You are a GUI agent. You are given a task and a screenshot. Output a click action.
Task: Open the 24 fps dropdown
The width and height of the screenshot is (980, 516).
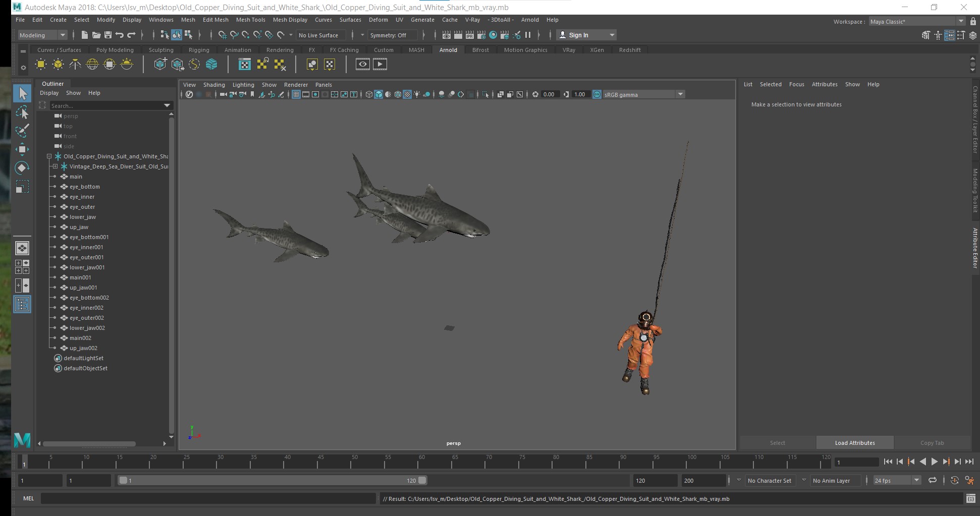pyautogui.click(x=897, y=480)
